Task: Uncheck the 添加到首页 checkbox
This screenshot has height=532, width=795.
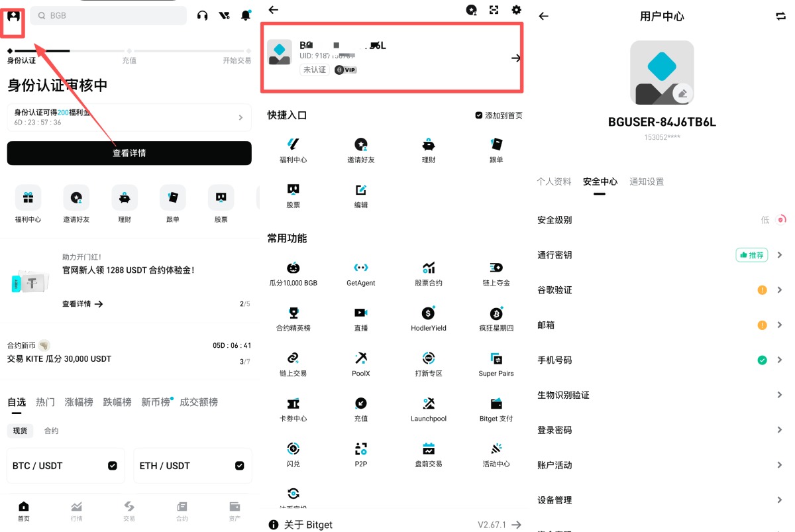Action: (x=478, y=114)
